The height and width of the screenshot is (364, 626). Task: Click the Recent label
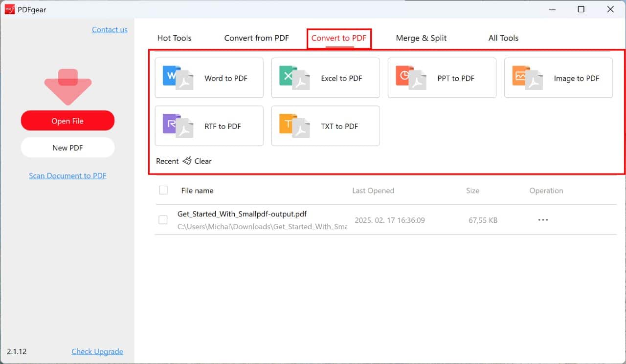tap(167, 161)
